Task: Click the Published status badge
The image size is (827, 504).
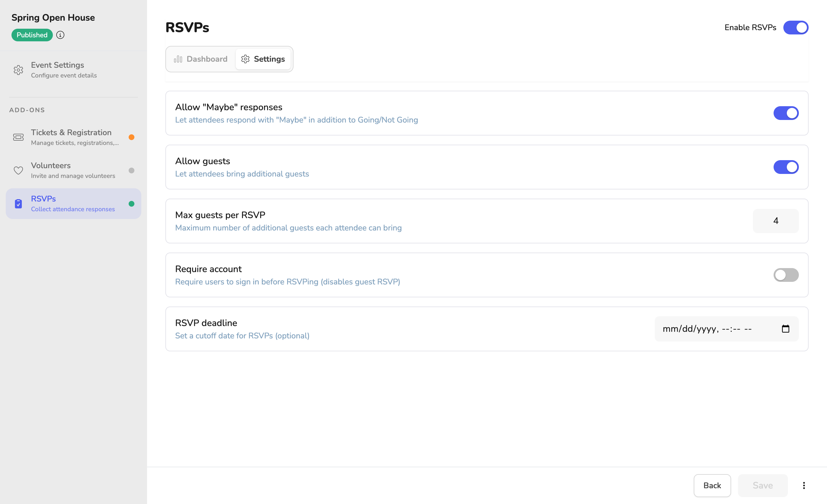Action: pos(32,35)
